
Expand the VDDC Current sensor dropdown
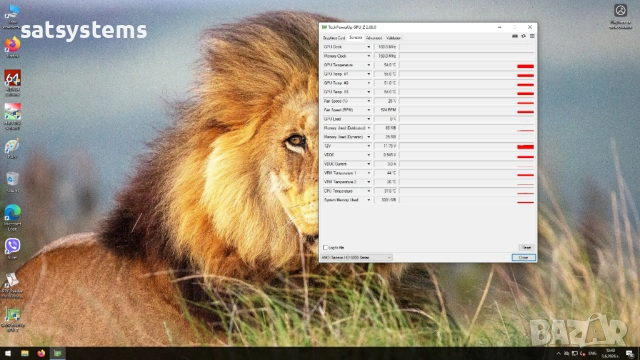[369, 164]
